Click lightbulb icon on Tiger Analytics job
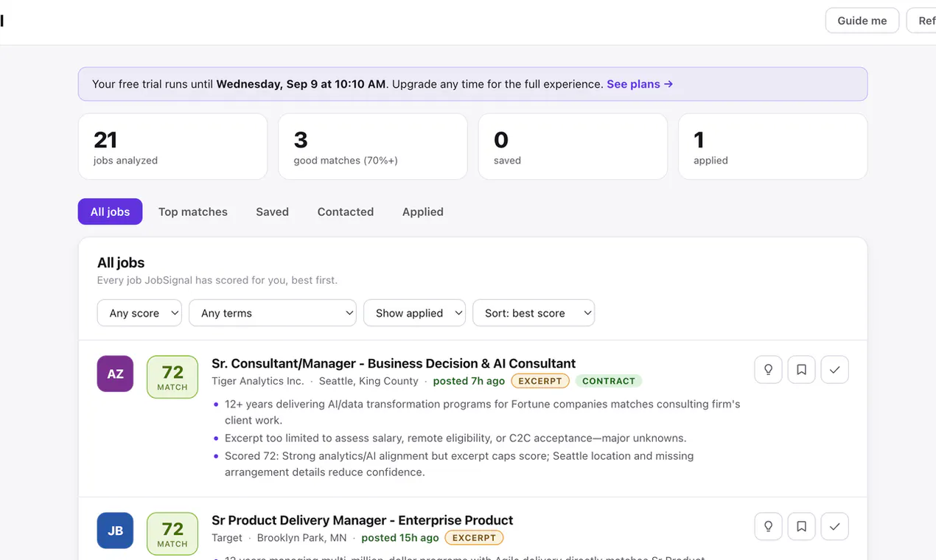936x560 pixels. [768, 370]
